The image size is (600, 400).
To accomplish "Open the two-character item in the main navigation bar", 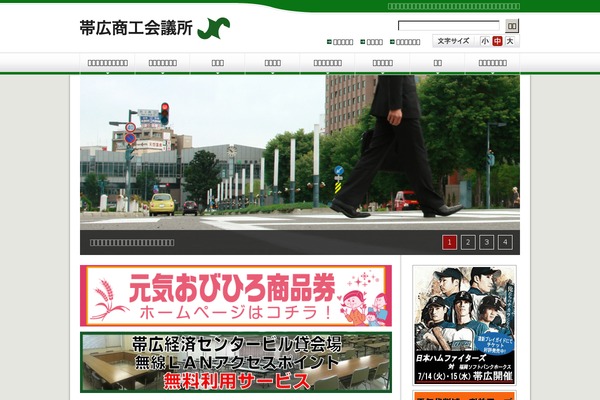I will click(x=437, y=63).
